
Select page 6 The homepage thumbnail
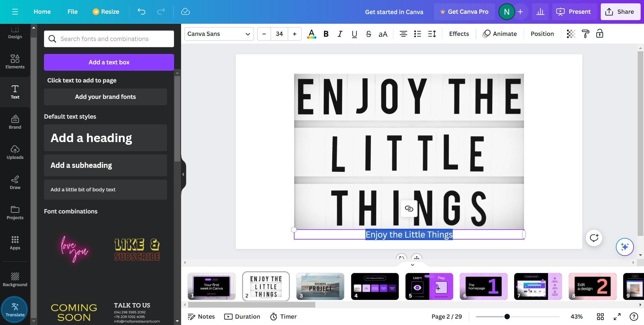point(483,286)
